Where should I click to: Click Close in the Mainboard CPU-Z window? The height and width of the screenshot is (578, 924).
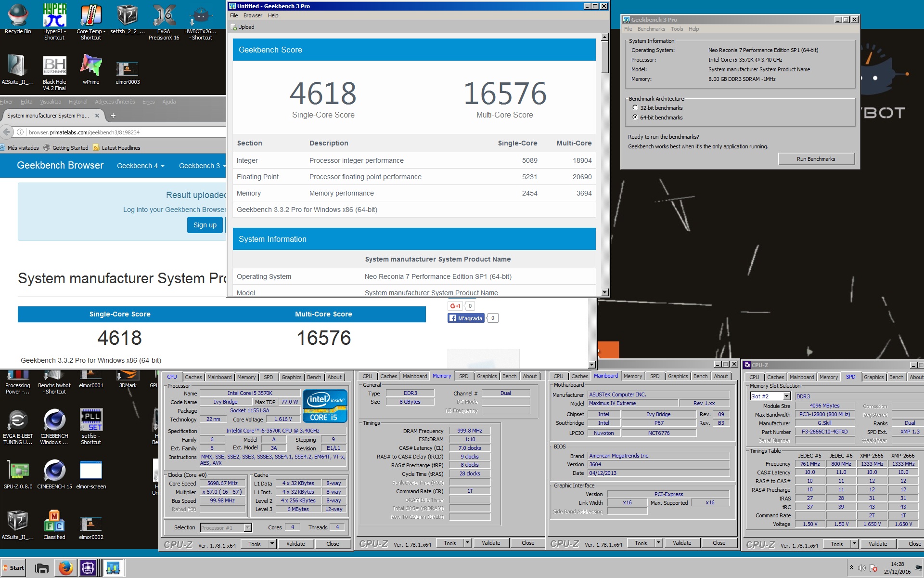[719, 543]
